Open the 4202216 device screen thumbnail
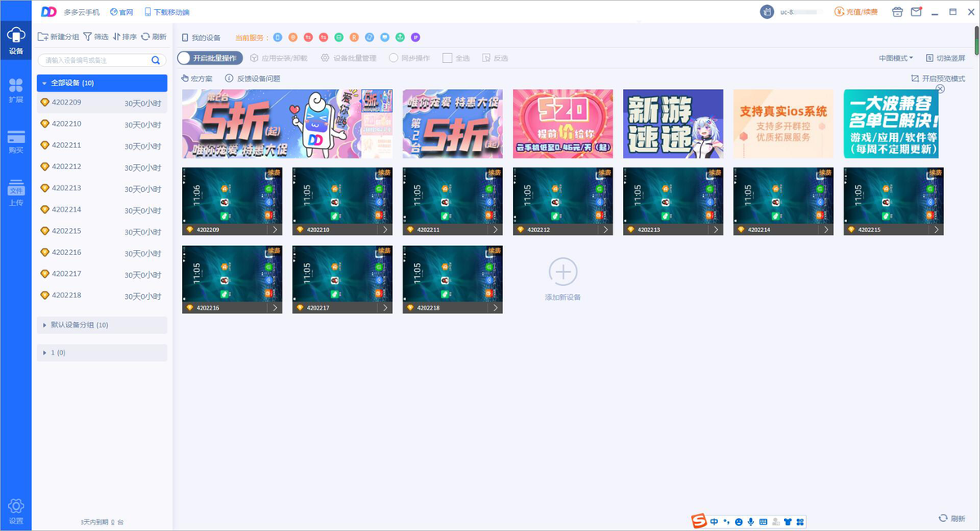980x531 pixels. tap(232, 274)
